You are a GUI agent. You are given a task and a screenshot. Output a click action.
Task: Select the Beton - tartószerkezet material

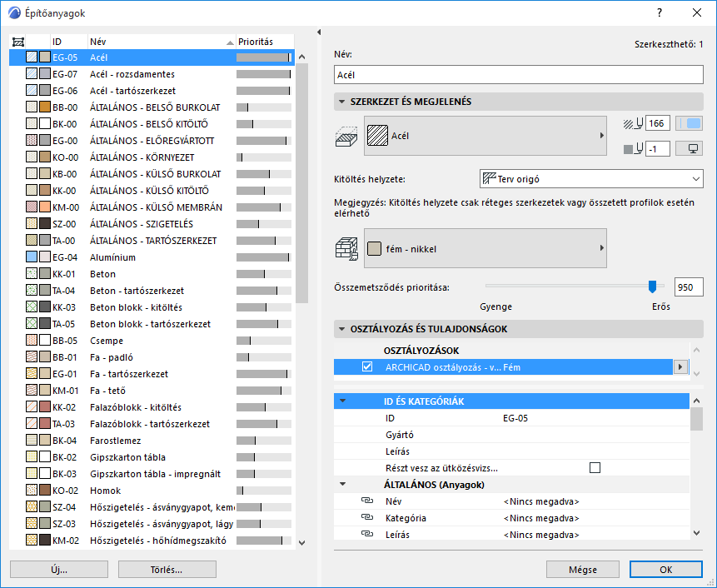click(x=152, y=291)
